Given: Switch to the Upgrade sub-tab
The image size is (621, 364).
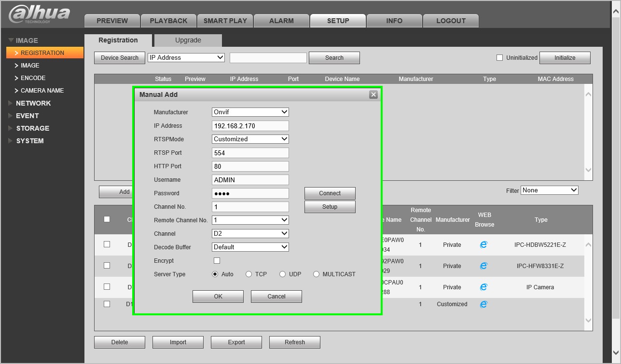Looking at the screenshot, I should click(x=188, y=40).
